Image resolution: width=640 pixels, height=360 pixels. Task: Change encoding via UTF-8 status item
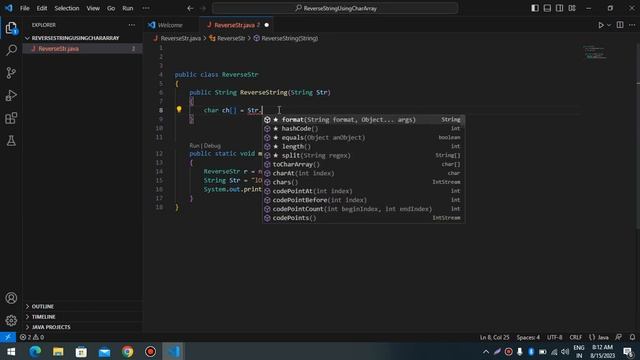(x=555, y=338)
